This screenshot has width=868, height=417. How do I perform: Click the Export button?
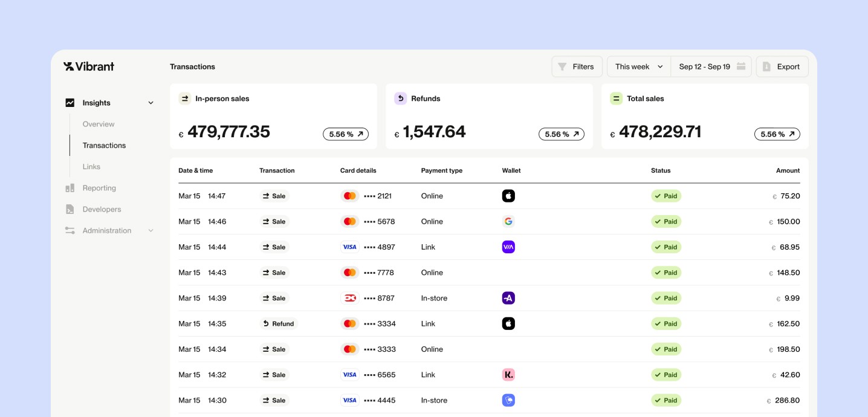[x=782, y=66]
